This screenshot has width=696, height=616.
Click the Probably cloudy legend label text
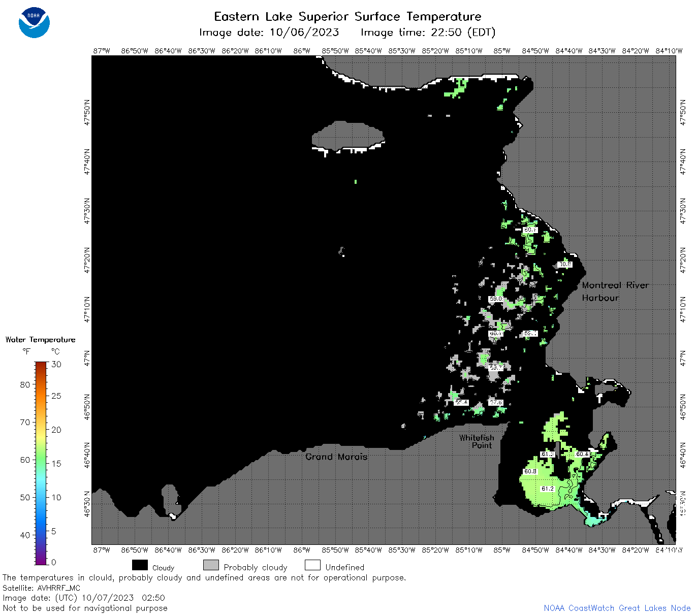256,567
